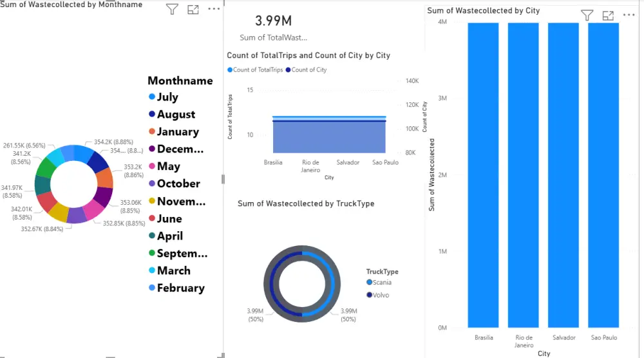Click Sum of Wastecollected by TruckType title
644x358 pixels.
306,203
